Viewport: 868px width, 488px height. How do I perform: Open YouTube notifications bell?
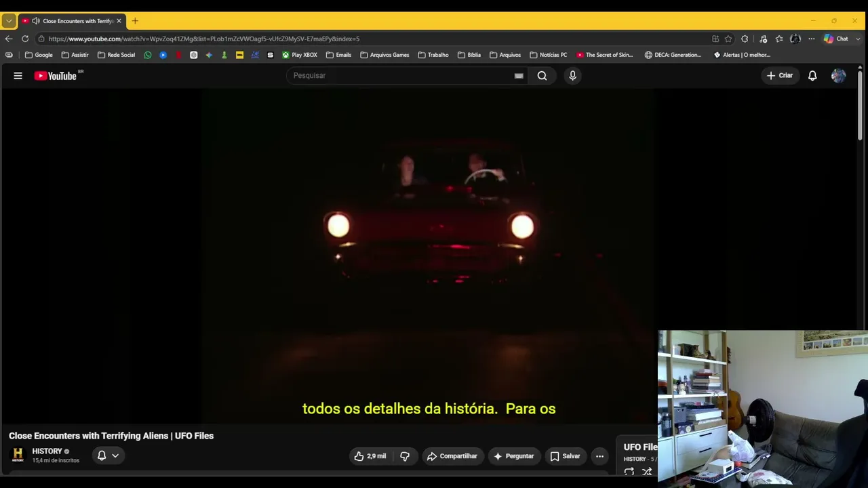tap(812, 76)
